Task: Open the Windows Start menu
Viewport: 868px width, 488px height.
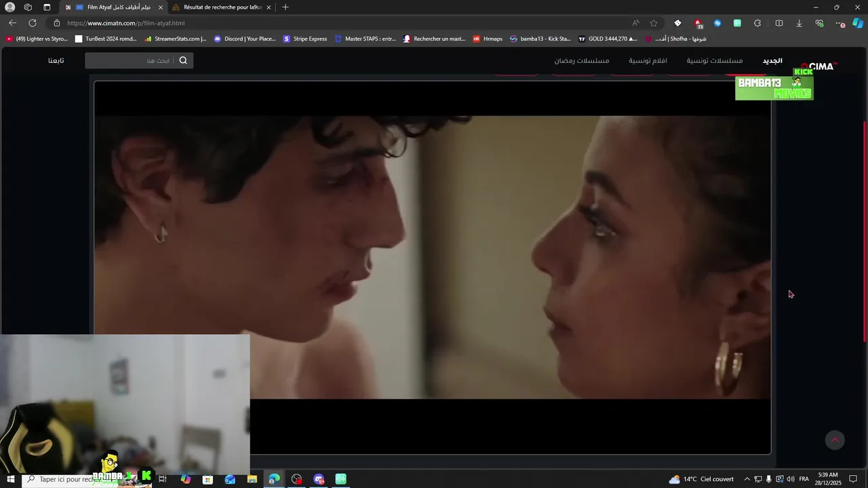Action: point(10,479)
